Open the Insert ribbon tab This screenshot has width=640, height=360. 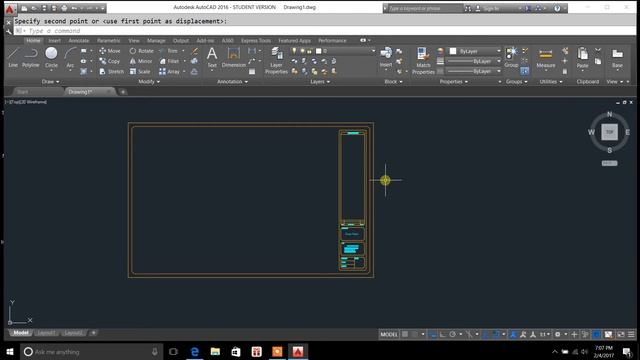tap(54, 40)
